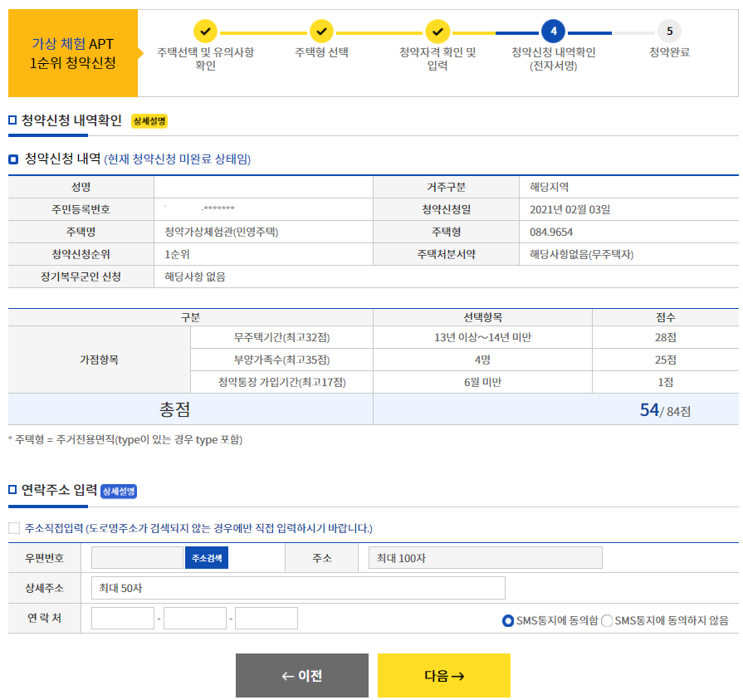This screenshot has height=700, width=743.
Task: Focus first 연락처 phone number box
Action: coord(123,618)
